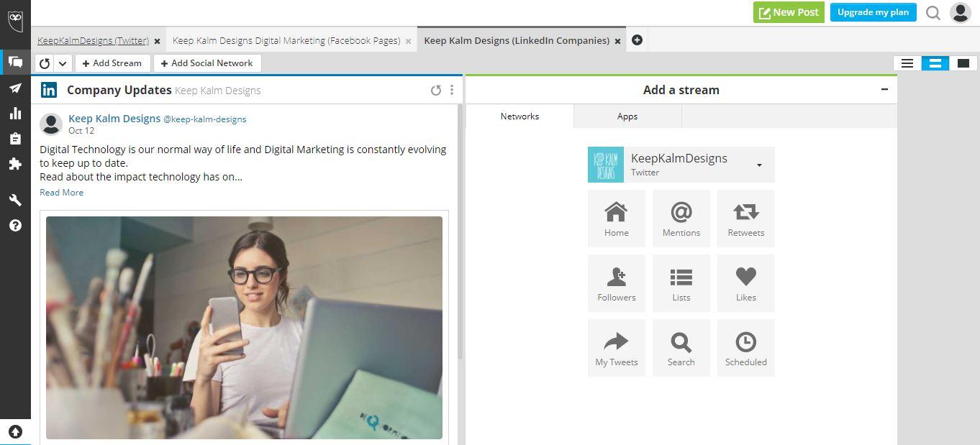Switch to Keep Kalm Designs Digital Marketing Facebook tab
This screenshot has width=980, height=445.
pyautogui.click(x=286, y=41)
